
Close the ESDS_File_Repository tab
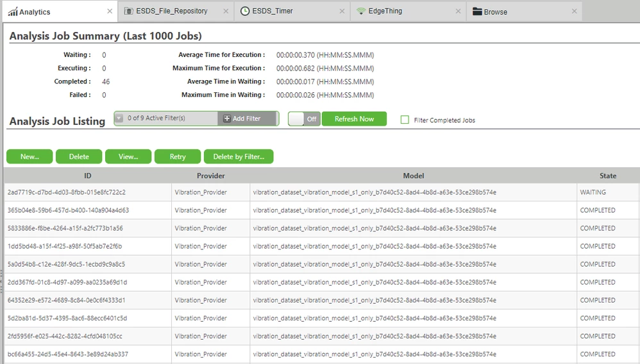[226, 12]
